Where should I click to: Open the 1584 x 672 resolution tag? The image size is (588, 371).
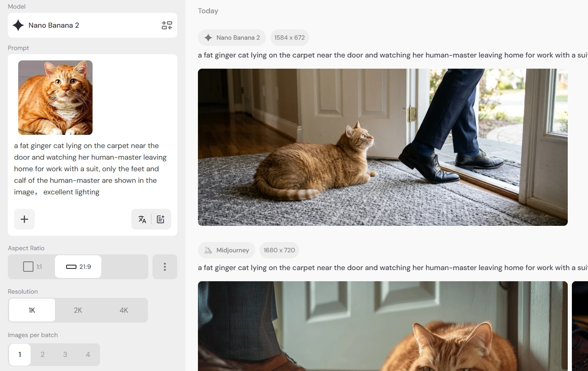click(x=289, y=37)
